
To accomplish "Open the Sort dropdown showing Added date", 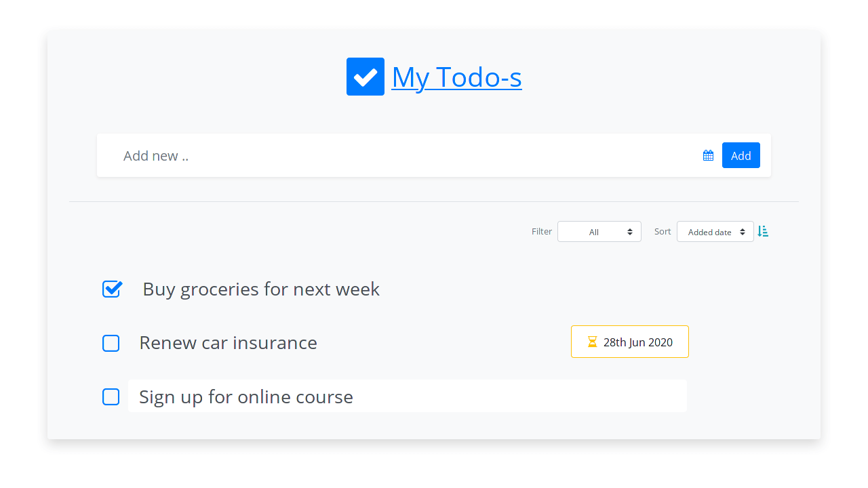I will click(715, 232).
